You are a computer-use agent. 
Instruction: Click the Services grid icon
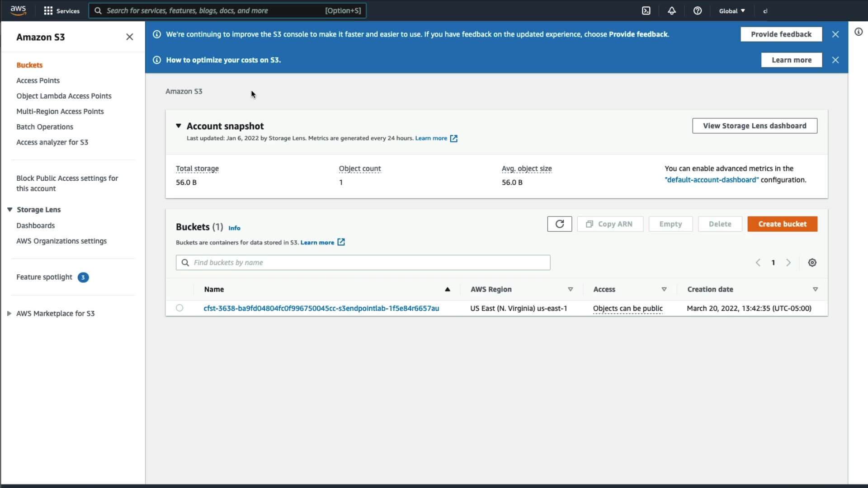click(x=48, y=11)
